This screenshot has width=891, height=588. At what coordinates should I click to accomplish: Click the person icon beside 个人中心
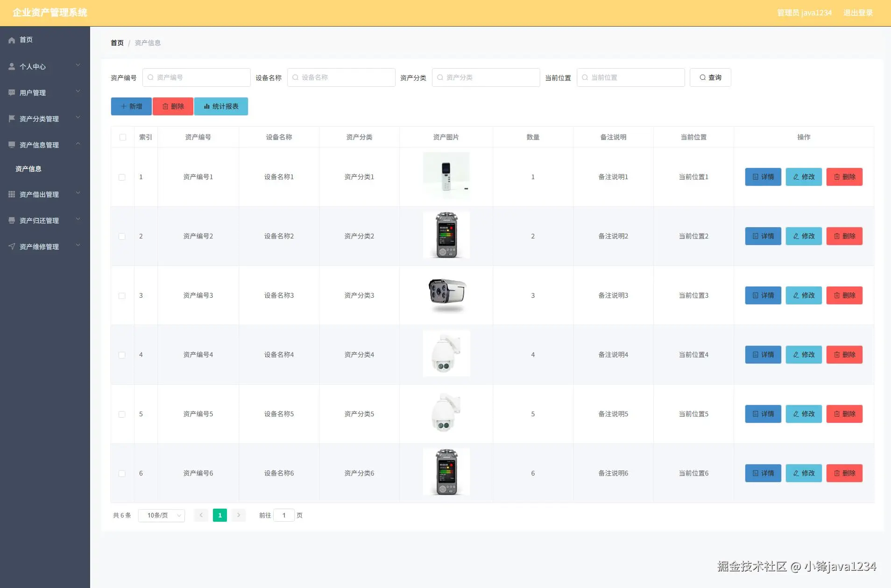(x=12, y=67)
